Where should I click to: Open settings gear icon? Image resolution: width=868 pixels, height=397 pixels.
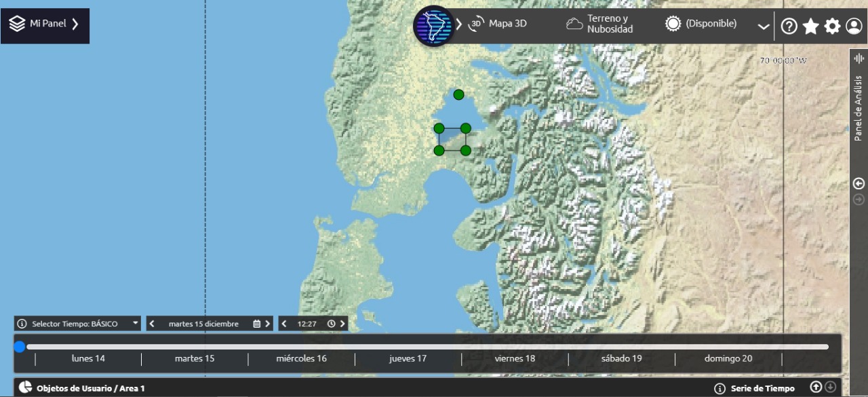click(x=832, y=26)
